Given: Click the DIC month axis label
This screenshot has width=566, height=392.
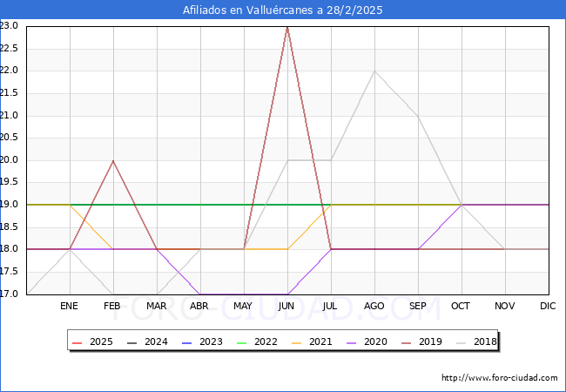Looking at the screenshot, I should (548, 306).
